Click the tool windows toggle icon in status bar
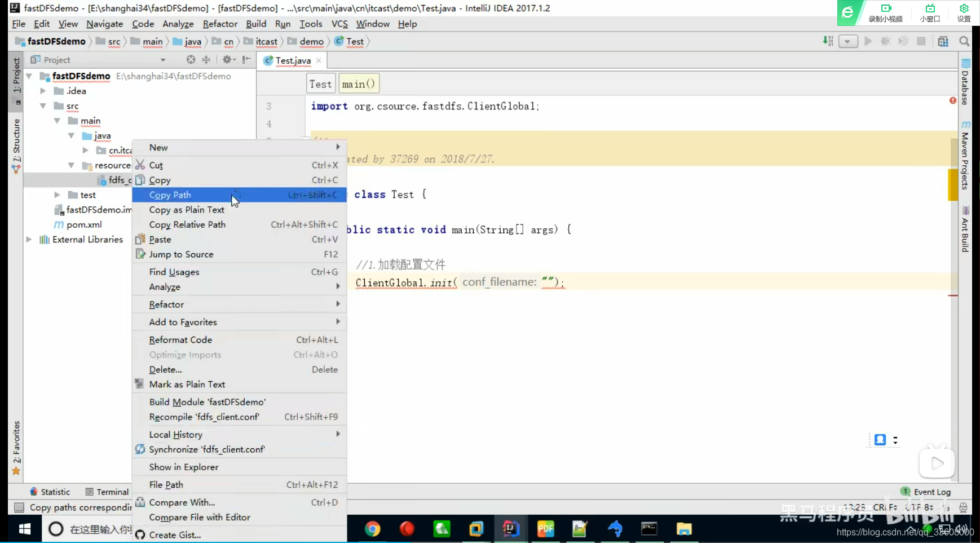Screen dimensions: 980x543 point(19,507)
